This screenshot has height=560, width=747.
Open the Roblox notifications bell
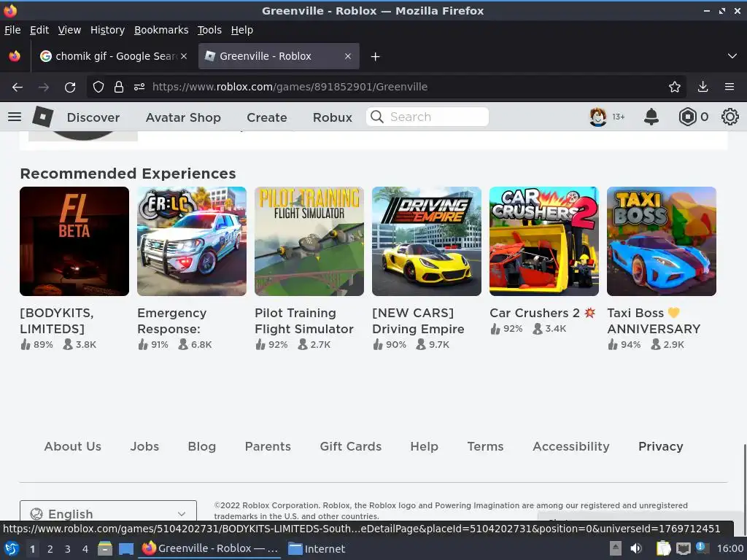click(651, 117)
